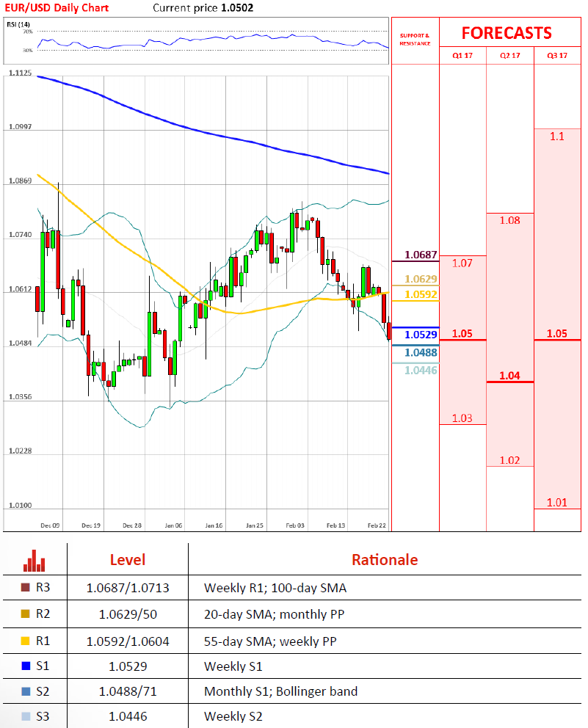Viewport: 588px width, 728px height.
Task: Click Q3 17 upper forecast 1.1
Action: click(557, 136)
